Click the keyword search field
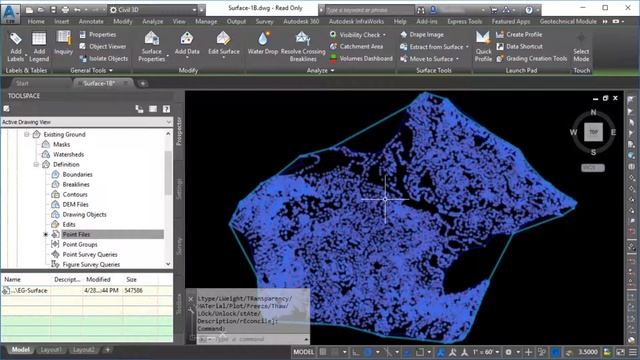This screenshot has height=360, width=640. [x=369, y=10]
